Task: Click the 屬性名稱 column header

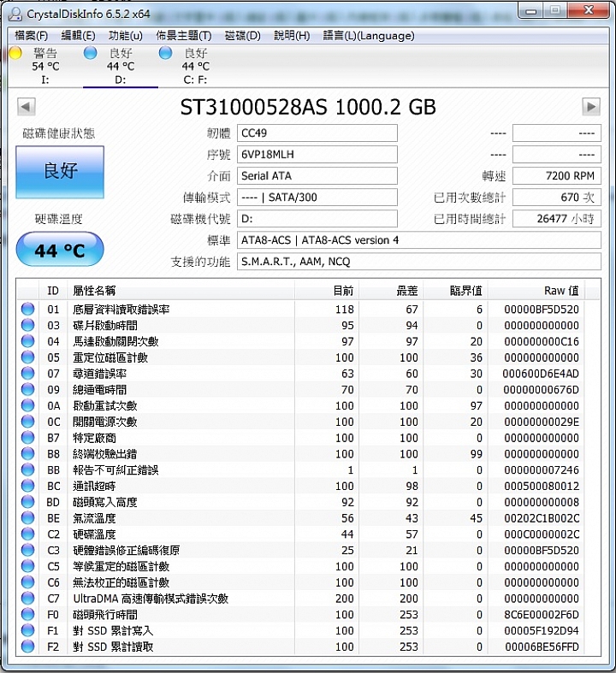Action: (181, 291)
